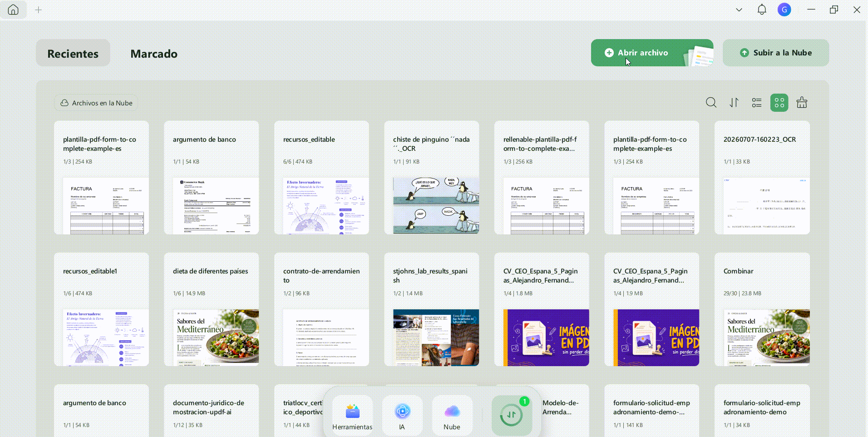Viewport: 868px width, 437px height.
Task: Select 'formulario-solicitud-emp...' 141 KB file name
Action: pyautogui.click(x=651, y=407)
